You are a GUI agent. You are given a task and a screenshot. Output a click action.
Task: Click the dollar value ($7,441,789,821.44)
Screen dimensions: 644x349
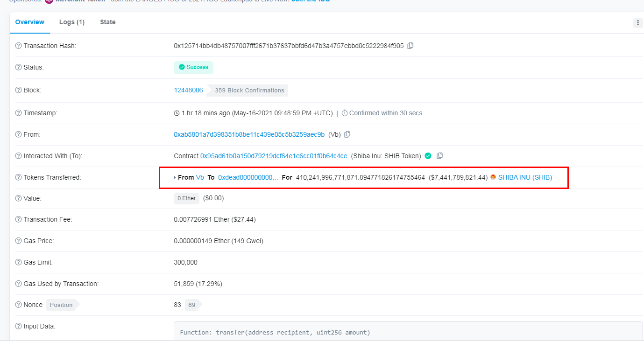458,177
